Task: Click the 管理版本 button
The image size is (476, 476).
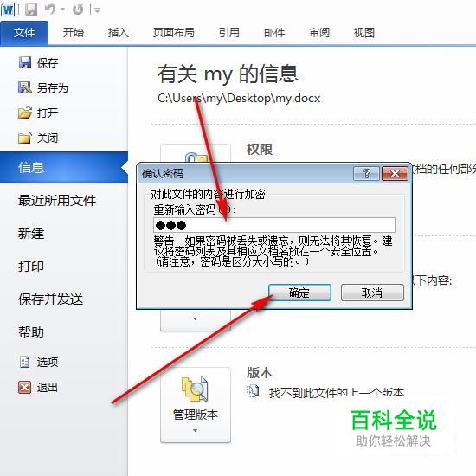Action: (x=196, y=405)
